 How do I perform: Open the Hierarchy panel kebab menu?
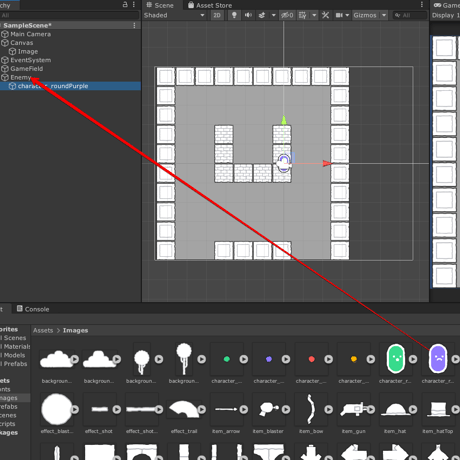tap(134, 4)
